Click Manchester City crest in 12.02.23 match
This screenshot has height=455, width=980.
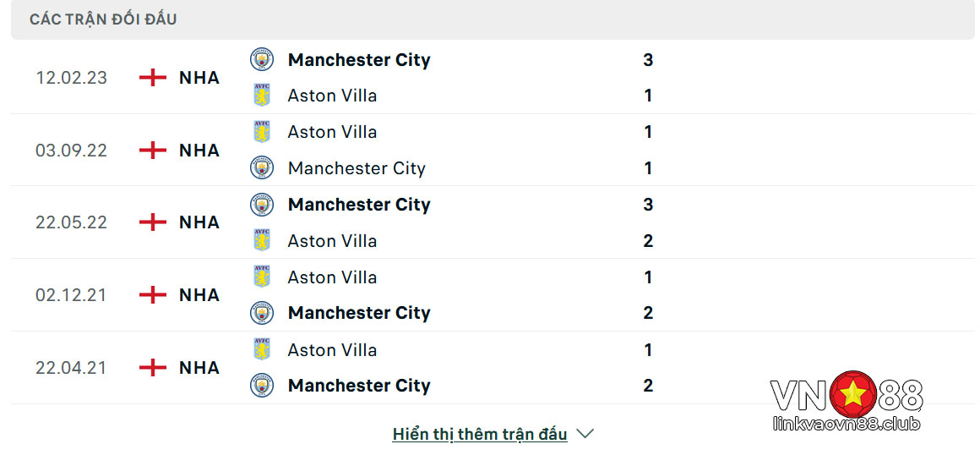point(262,59)
